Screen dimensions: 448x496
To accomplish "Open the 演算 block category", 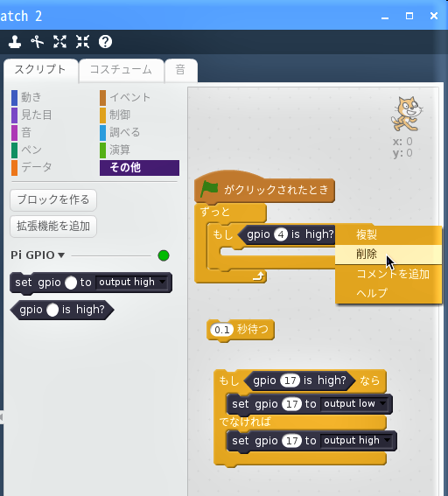I will pos(115,150).
